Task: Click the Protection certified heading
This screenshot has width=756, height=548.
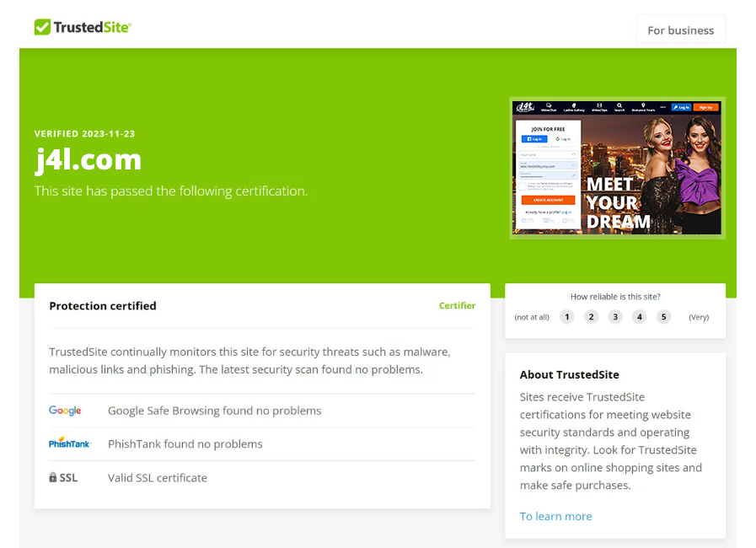Action: point(103,306)
